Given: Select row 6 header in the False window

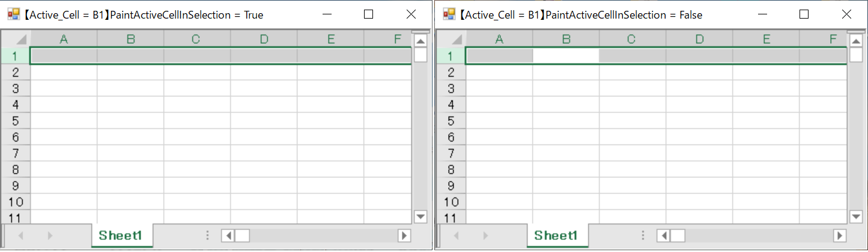Looking at the screenshot, I should tap(451, 137).
